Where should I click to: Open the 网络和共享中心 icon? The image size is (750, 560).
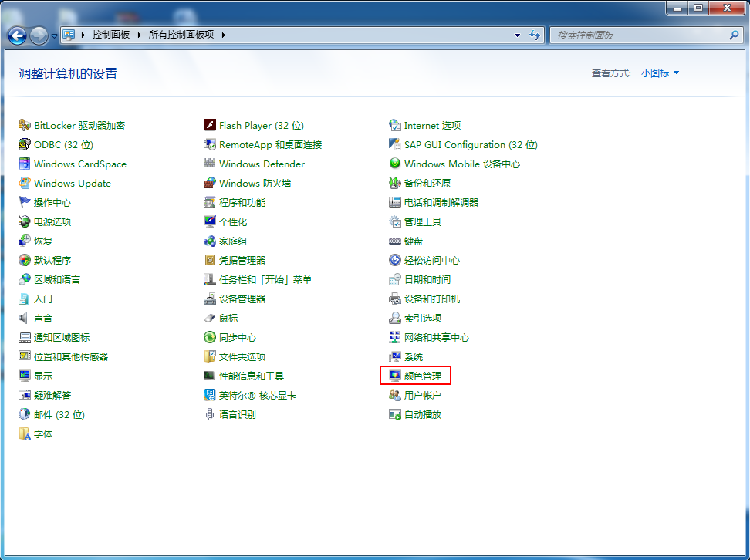click(x=394, y=337)
